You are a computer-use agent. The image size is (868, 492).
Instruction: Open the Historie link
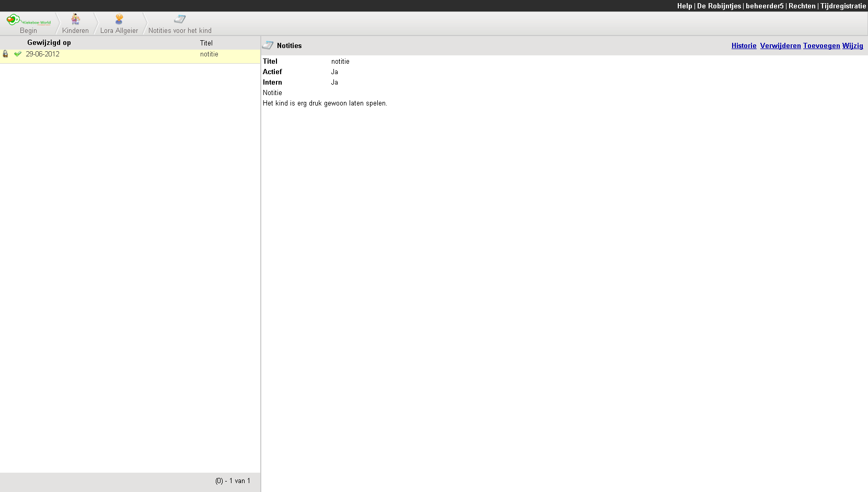click(744, 45)
